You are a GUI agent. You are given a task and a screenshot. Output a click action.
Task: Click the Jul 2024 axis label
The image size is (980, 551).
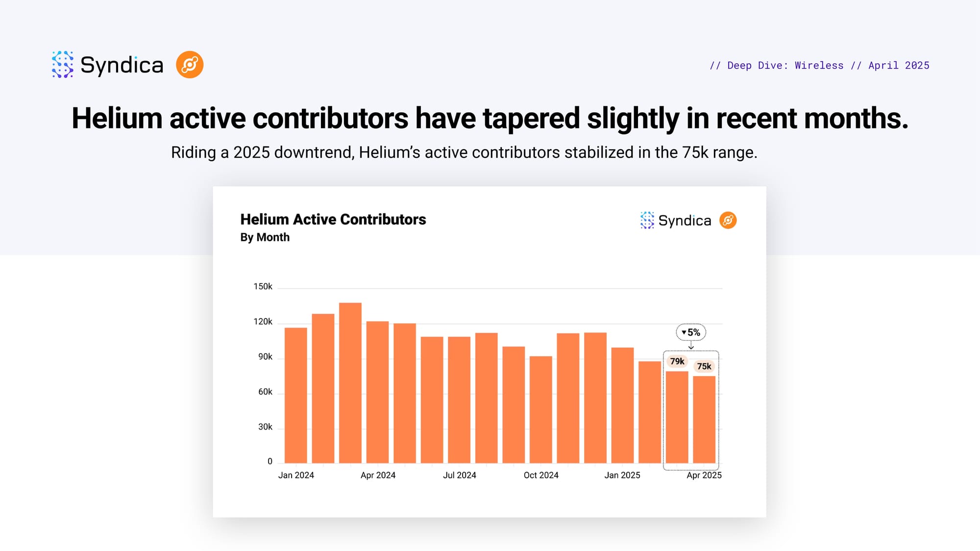(459, 475)
